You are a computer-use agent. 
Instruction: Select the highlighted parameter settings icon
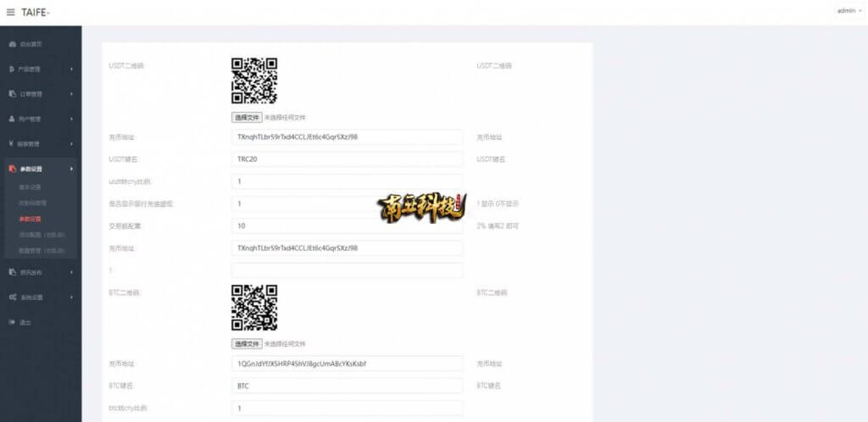click(12, 169)
